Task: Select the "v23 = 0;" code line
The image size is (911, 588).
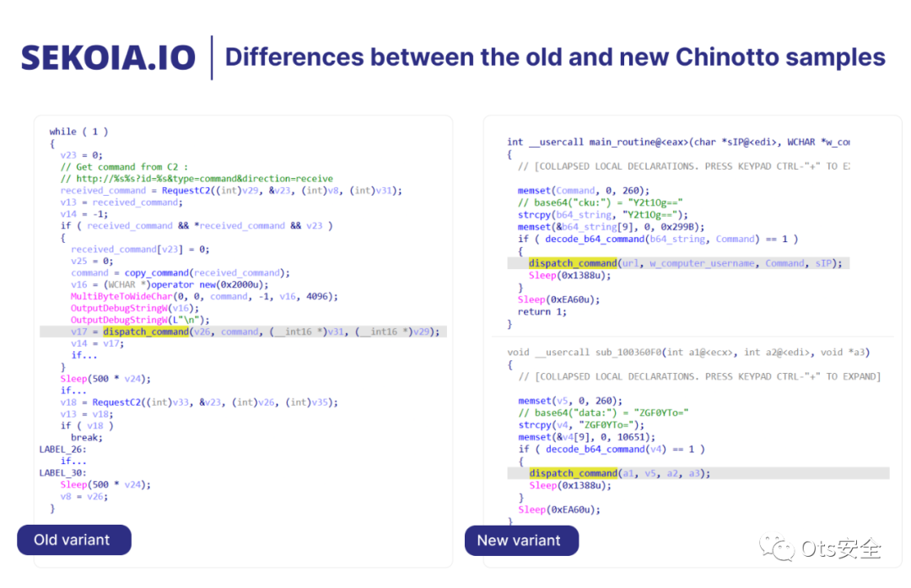Action: click(x=81, y=155)
